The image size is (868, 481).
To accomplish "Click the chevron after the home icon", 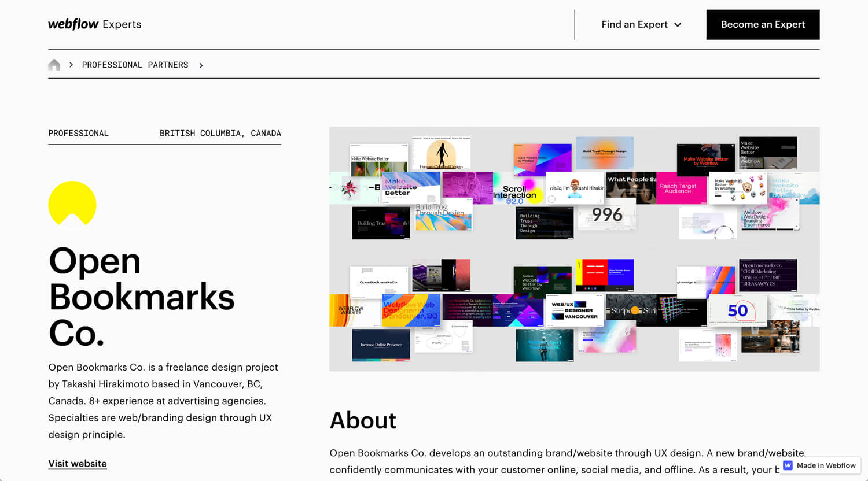I will (71, 65).
